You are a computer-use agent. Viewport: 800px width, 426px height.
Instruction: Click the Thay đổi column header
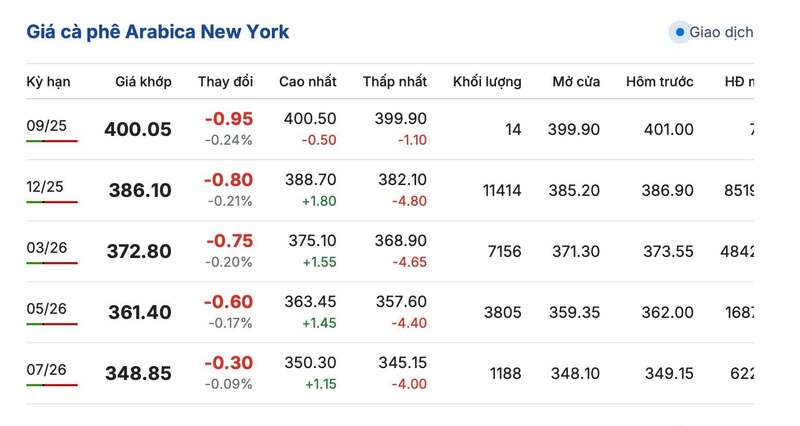(225, 81)
